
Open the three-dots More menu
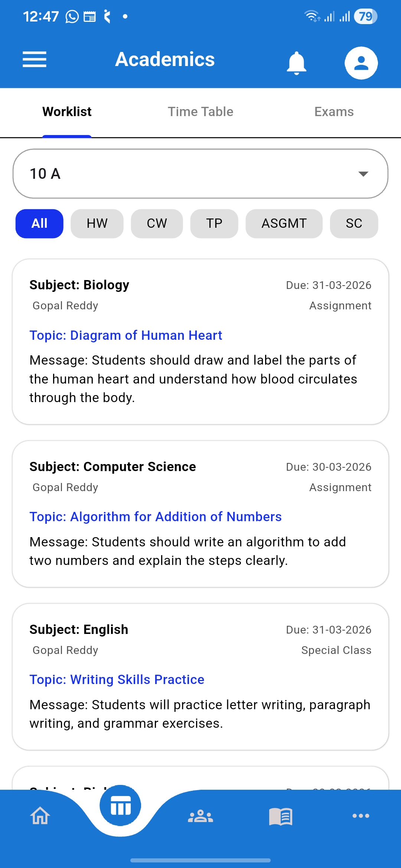click(x=361, y=816)
